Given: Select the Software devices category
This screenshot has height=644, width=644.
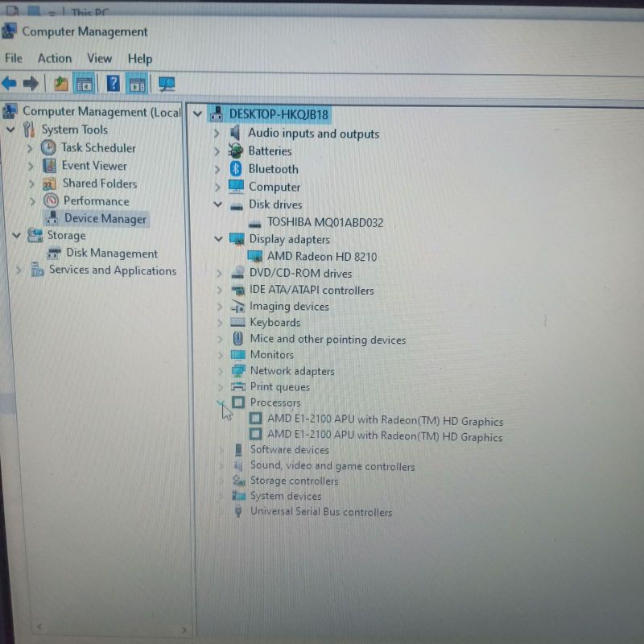Looking at the screenshot, I should pyautogui.click(x=290, y=450).
